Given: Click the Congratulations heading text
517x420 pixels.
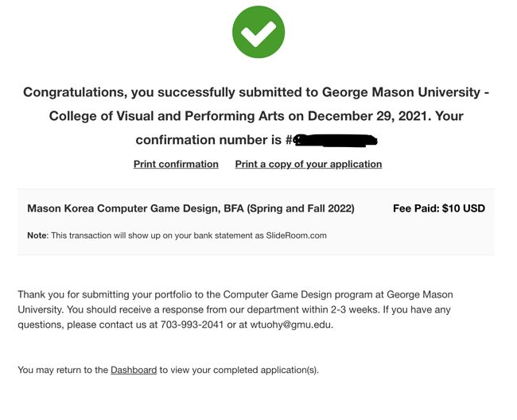Looking at the screenshot, I should click(256, 115).
